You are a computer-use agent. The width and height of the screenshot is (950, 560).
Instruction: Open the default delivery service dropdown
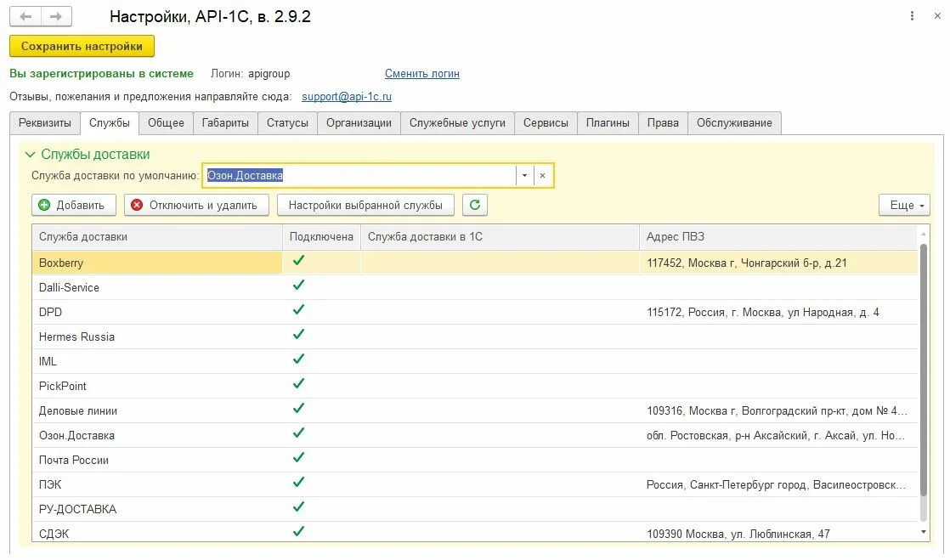pyautogui.click(x=524, y=176)
